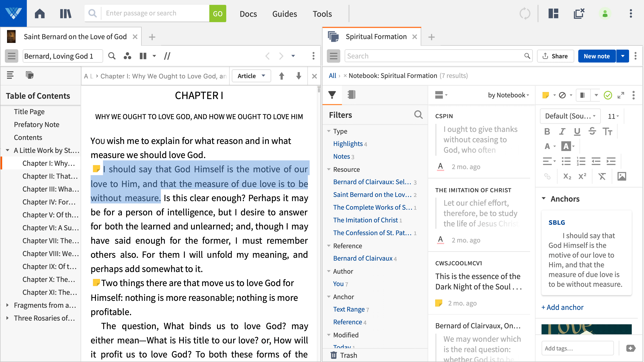Collapse the Type filter group

click(329, 131)
